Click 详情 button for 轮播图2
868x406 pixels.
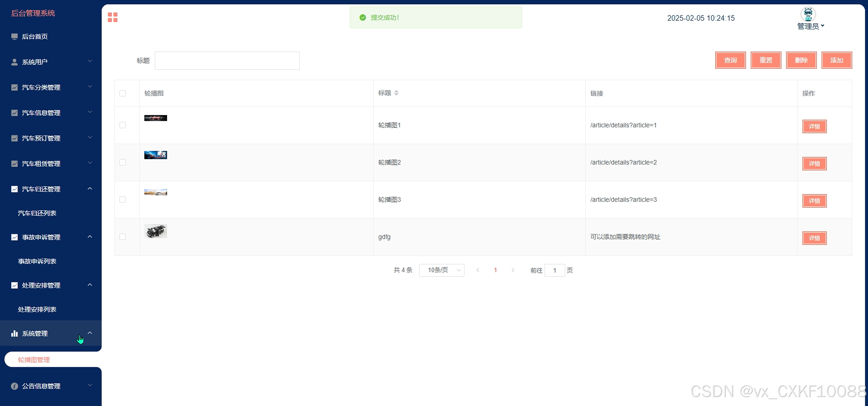[x=814, y=164]
